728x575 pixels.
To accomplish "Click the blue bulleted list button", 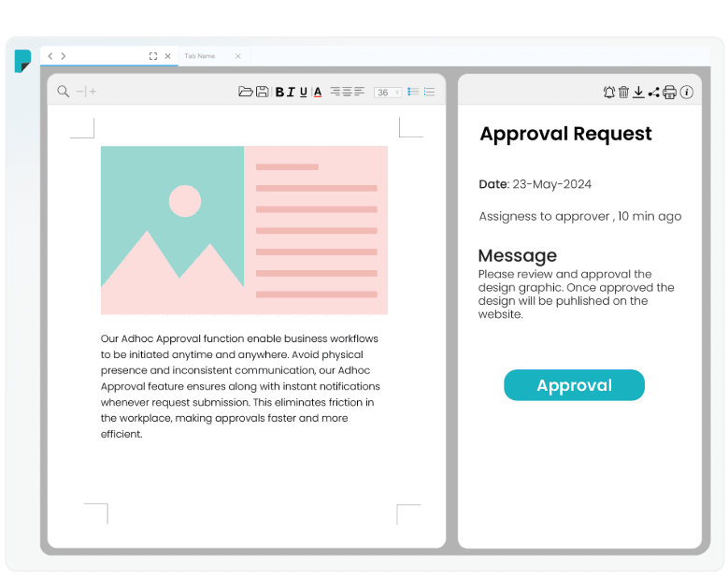I will point(414,92).
